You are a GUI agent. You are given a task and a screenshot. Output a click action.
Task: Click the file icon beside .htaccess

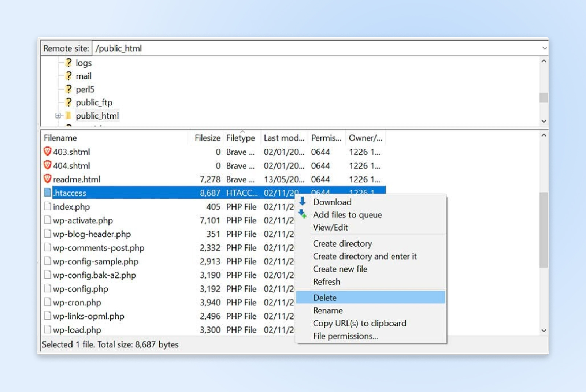tap(47, 192)
